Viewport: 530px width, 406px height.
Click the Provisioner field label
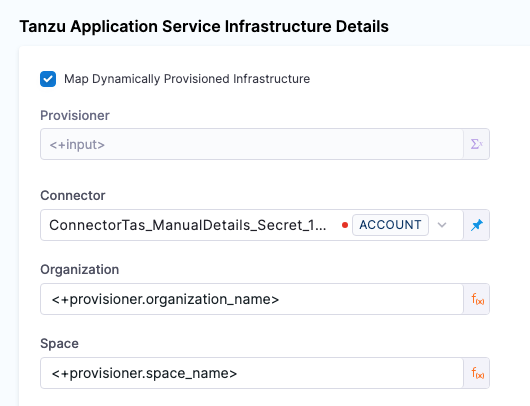point(75,116)
